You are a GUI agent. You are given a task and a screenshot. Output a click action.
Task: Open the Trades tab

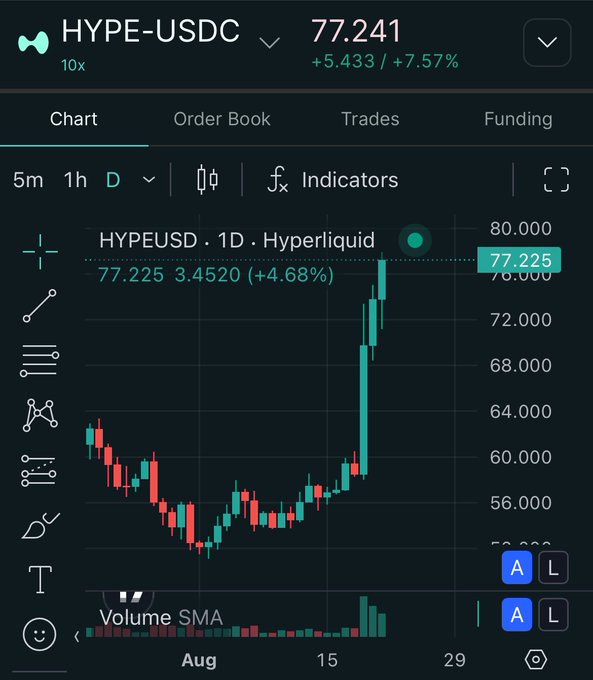[370, 119]
